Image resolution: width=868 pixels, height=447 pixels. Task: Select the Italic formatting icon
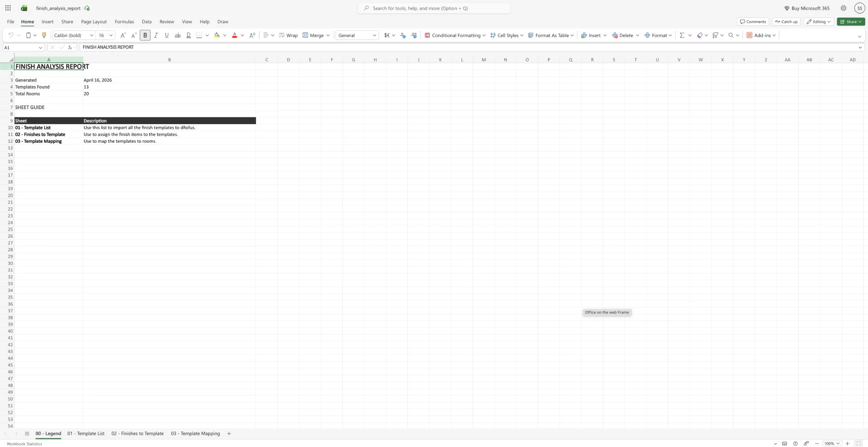(156, 35)
